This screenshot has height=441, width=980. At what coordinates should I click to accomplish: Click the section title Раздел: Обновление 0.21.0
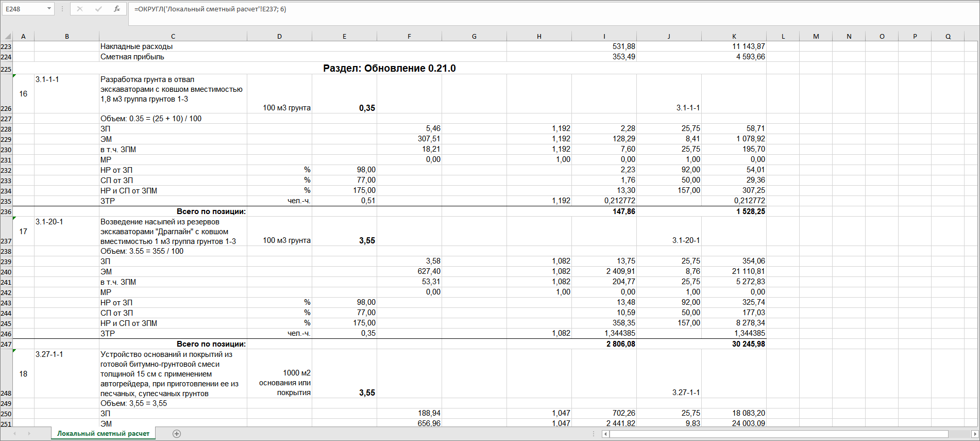[x=389, y=68]
